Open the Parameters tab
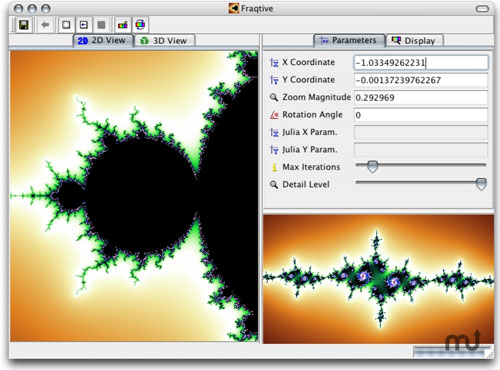The image size is (500, 370). (349, 41)
